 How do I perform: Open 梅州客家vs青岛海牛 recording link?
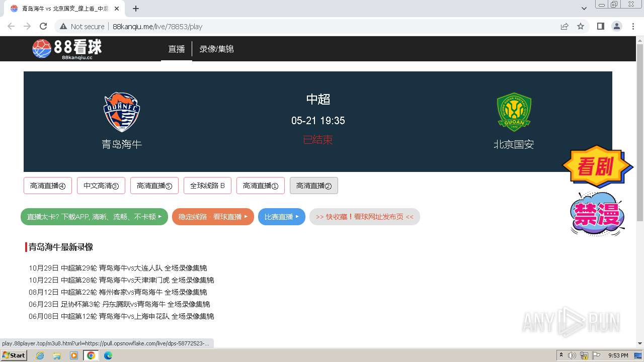click(x=118, y=292)
